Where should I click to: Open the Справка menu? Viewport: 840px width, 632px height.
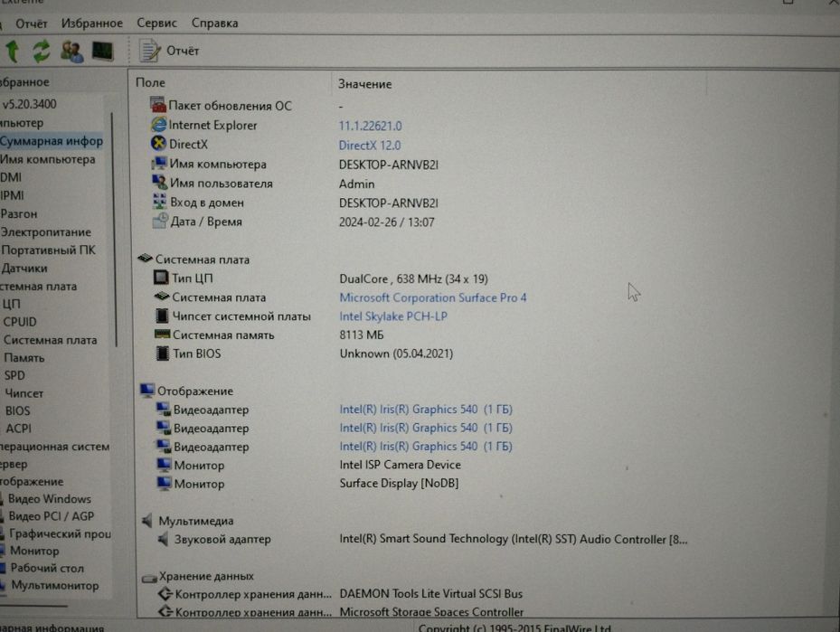[x=215, y=23]
